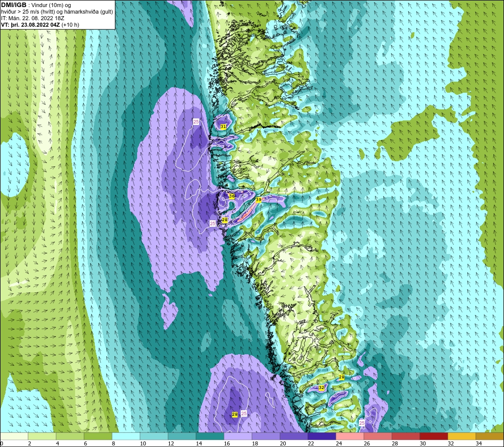Click white 25 label at the southeastern tip
Viewport: 504px width, 447px height.
click(362, 423)
